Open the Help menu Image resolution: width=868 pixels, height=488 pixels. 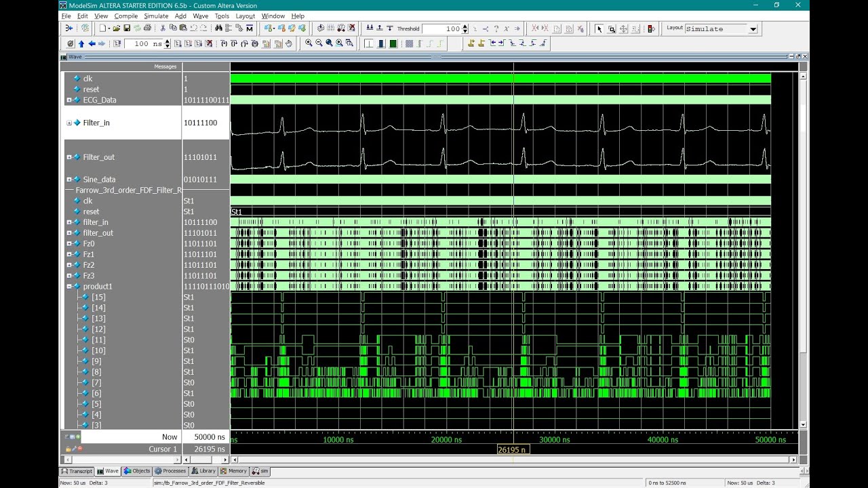click(298, 16)
